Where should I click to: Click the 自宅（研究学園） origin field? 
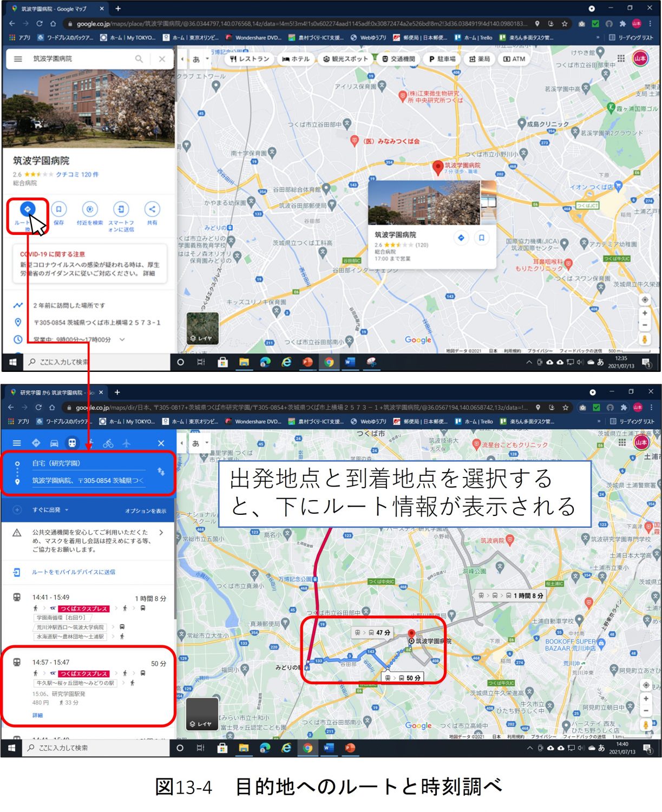click(88, 463)
